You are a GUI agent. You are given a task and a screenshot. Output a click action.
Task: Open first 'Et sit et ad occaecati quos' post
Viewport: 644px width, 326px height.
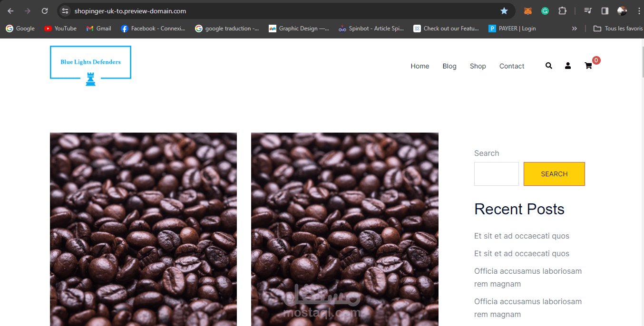pos(522,236)
